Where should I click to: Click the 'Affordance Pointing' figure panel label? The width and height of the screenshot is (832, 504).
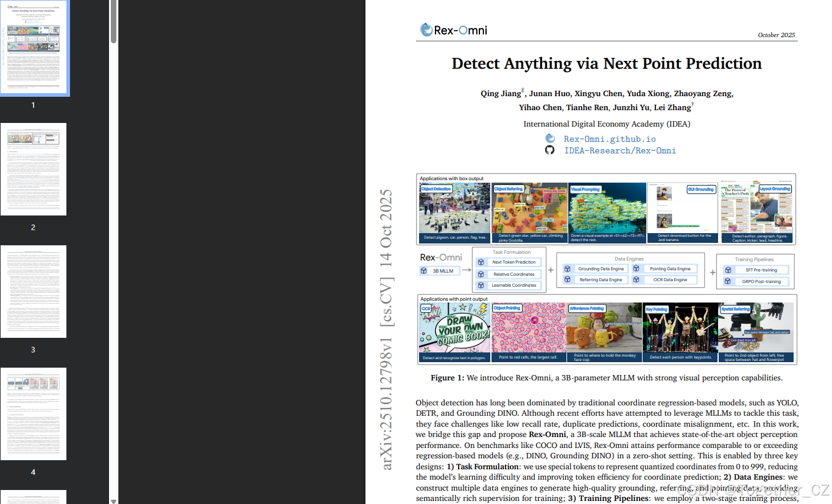[587, 309]
